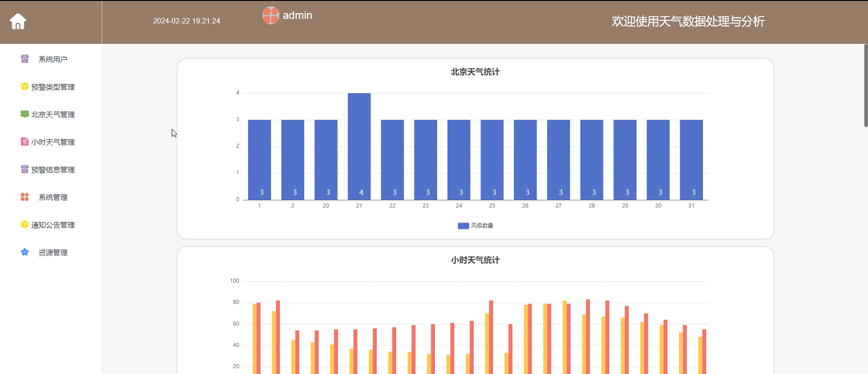Click the bar for day 2
The image size is (868, 374).
tap(293, 160)
